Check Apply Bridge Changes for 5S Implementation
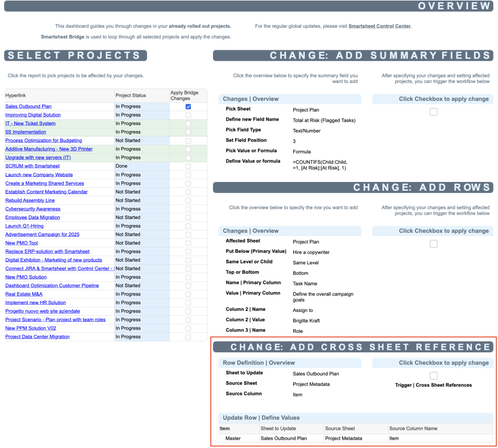498x448 pixels. coord(188,132)
